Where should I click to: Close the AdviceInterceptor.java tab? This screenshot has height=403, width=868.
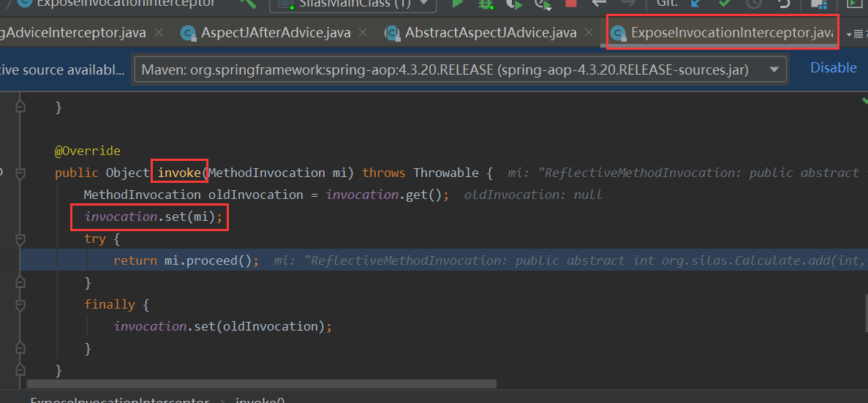(159, 33)
